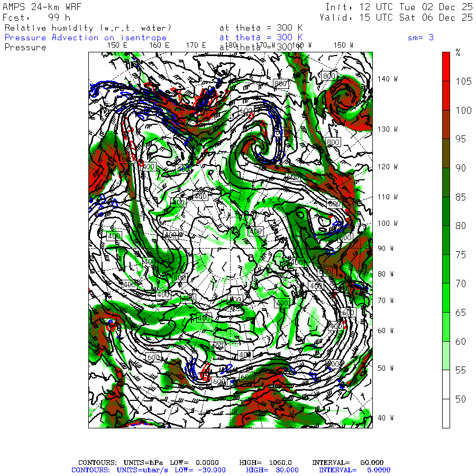Select the '110 W' longitude label
This screenshot has width=476, height=476.
click(387, 197)
